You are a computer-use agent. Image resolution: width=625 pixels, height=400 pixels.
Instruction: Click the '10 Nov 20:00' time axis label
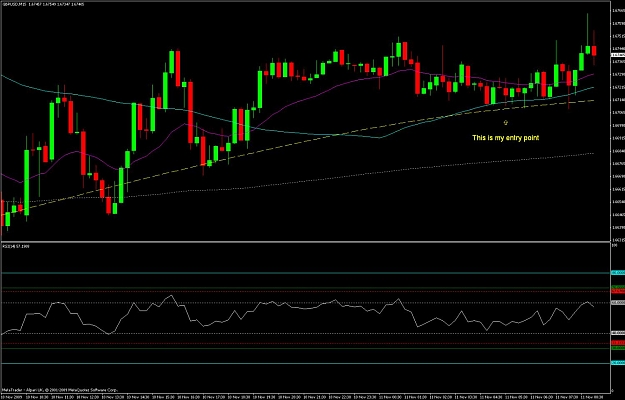(289, 397)
